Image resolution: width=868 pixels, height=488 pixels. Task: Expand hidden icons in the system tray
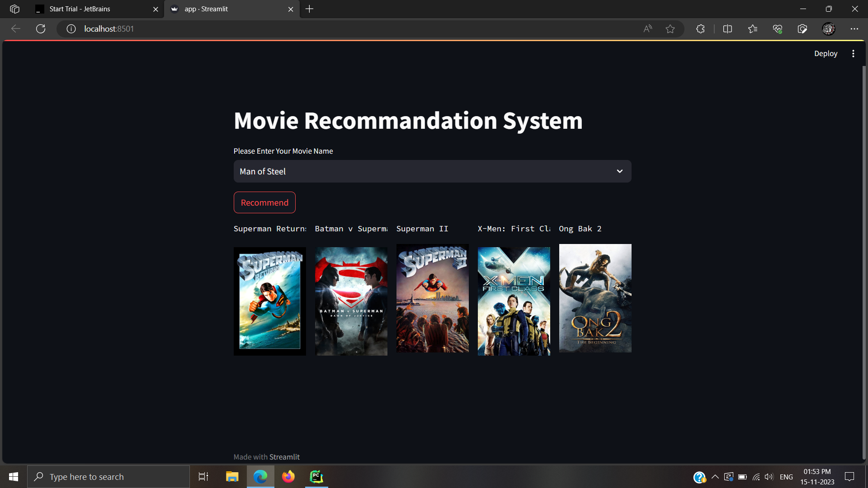715,476
